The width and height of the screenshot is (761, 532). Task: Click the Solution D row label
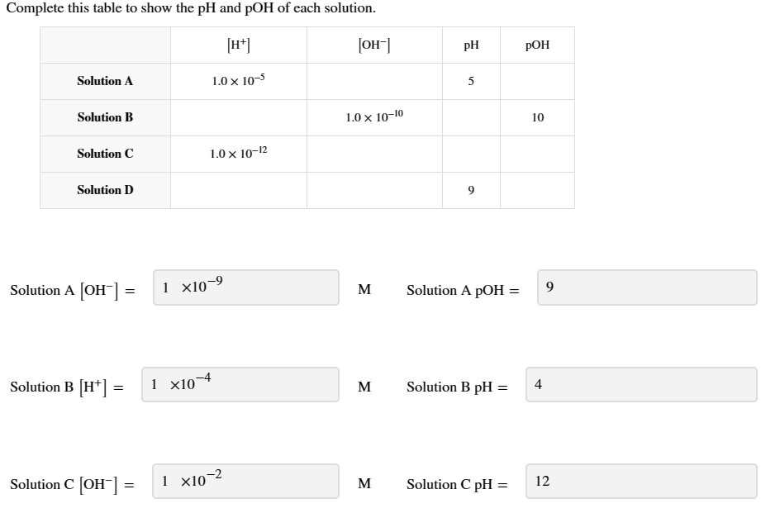coord(105,190)
